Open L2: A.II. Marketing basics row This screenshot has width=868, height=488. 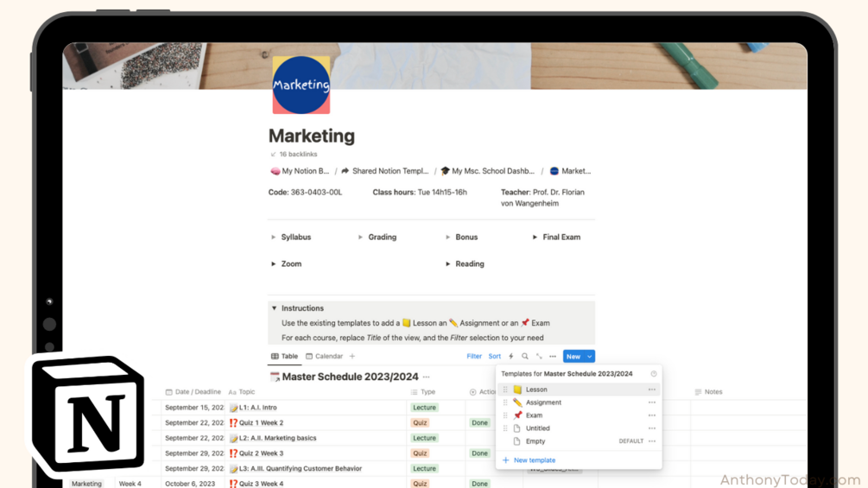pyautogui.click(x=277, y=438)
